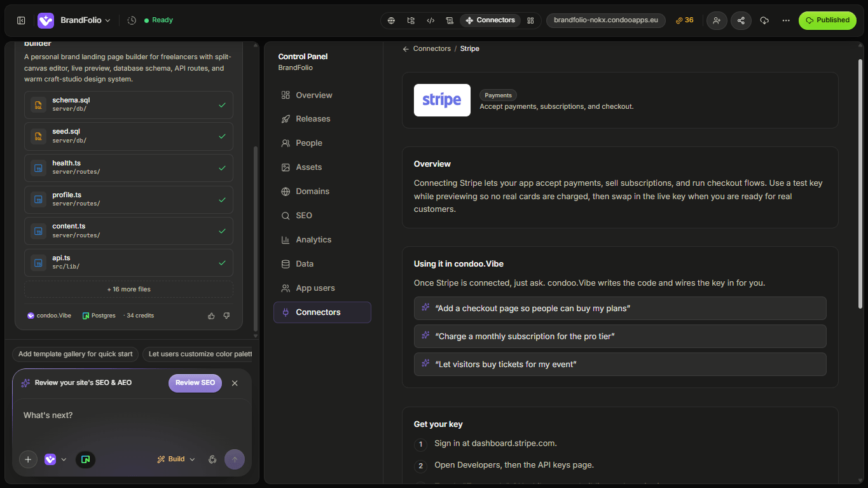Image resolution: width=868 pixels, height=488 pixels.
Task: Click the BrandFolio purple logo icon
Action: (46, 20)
